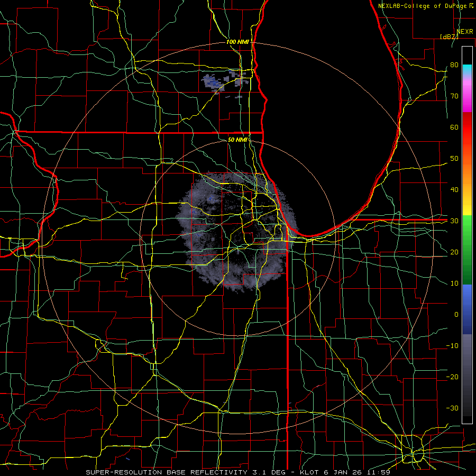
Task: Click the "80" value on the dBZ scale
Action: pos(454,65)
